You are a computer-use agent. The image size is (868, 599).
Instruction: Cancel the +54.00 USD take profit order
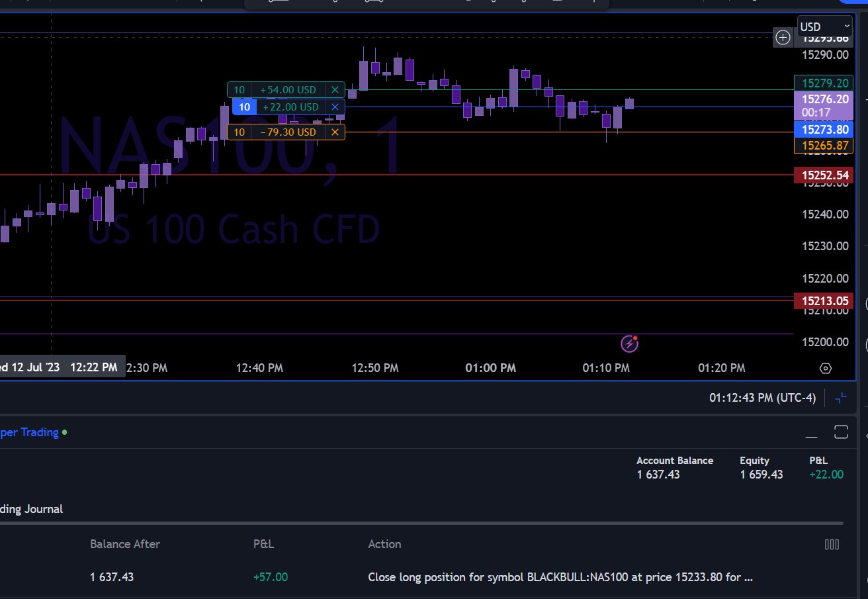click(335, 90)
